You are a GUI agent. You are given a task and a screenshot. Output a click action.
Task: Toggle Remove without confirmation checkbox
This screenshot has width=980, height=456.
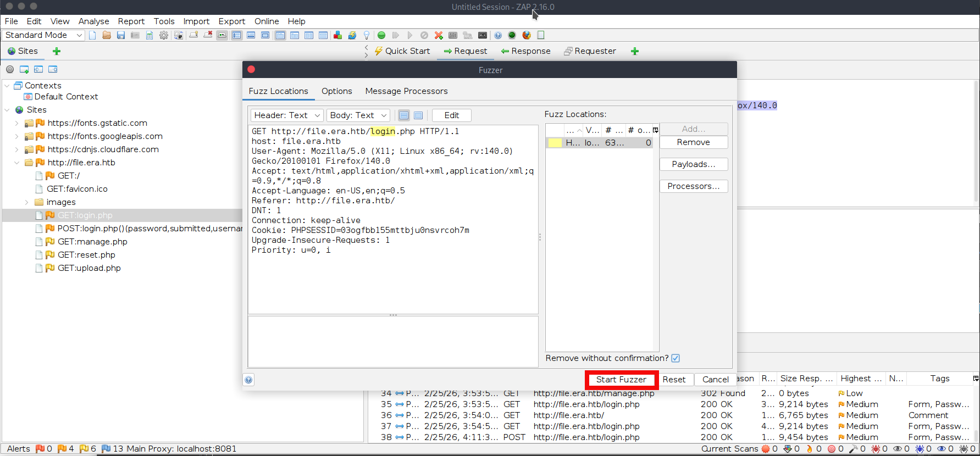676,358
